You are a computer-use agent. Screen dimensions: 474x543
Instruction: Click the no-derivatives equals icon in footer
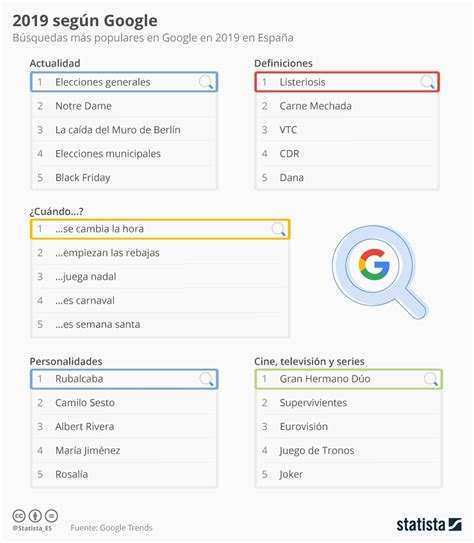51,516
